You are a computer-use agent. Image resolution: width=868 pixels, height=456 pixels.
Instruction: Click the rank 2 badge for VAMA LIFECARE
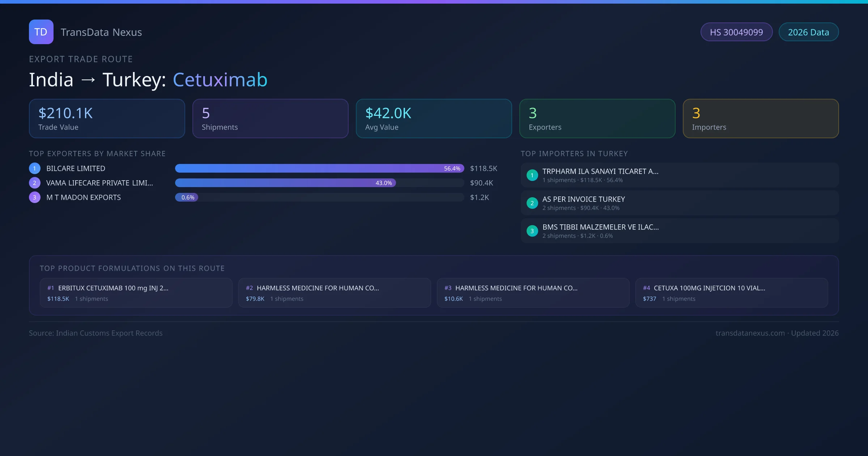pyautogui.click(x=35, y=183)
